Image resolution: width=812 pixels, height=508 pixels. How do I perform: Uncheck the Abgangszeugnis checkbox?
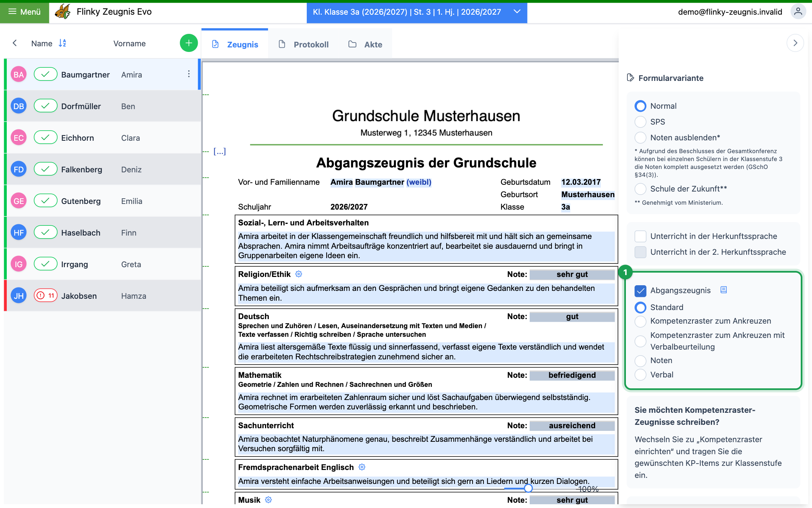(640, 291)
